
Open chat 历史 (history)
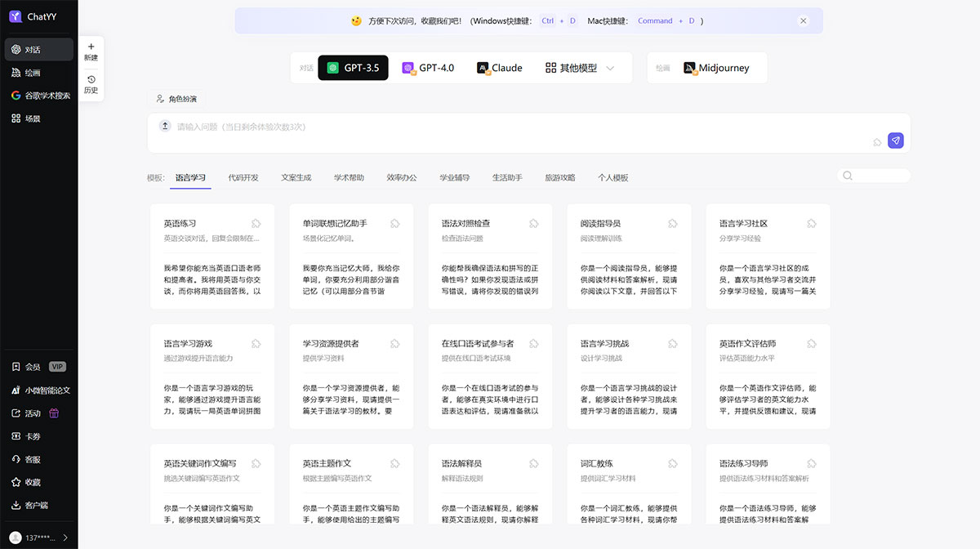coord(91,85)
